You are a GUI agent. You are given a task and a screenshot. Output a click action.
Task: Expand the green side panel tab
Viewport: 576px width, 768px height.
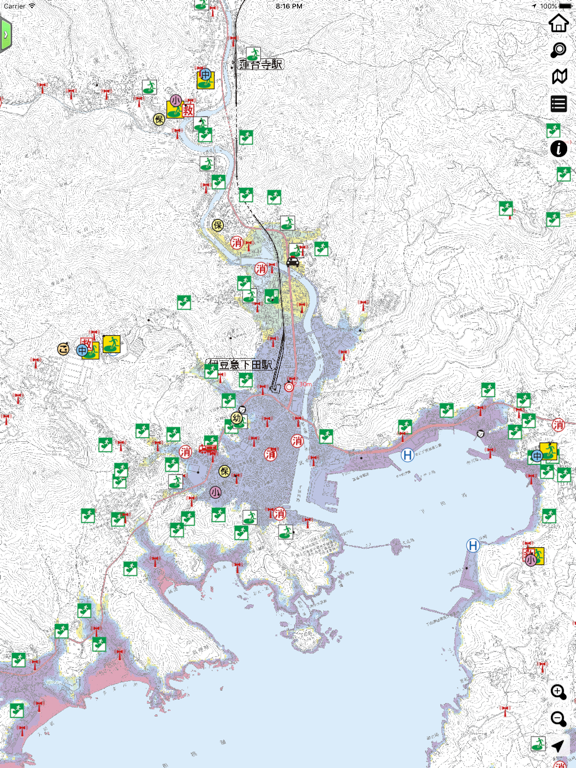5,34
